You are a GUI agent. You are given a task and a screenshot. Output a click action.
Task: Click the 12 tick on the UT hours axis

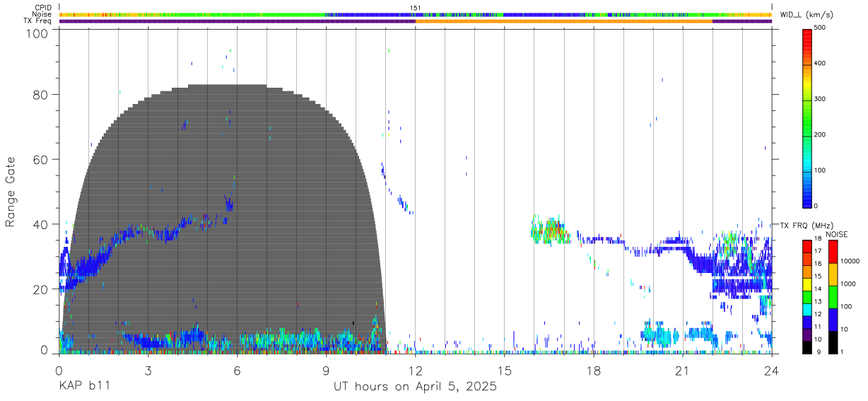415,371
